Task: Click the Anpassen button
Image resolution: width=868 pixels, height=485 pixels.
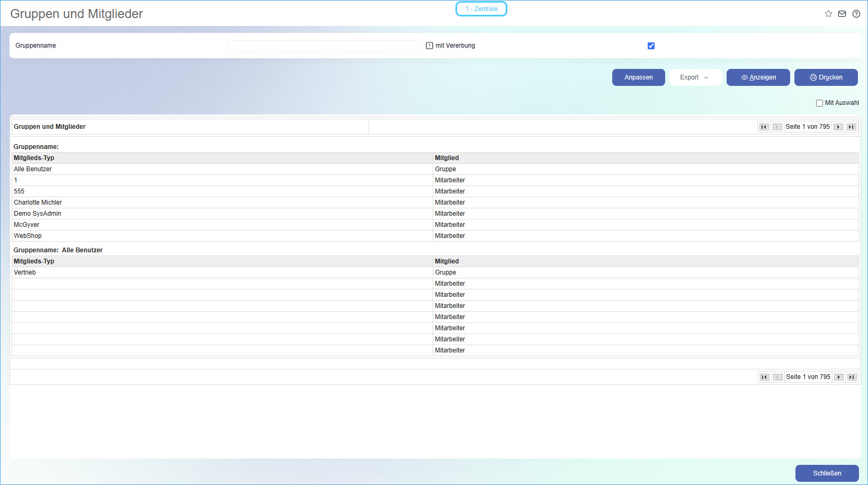Action: click(638, 77)
